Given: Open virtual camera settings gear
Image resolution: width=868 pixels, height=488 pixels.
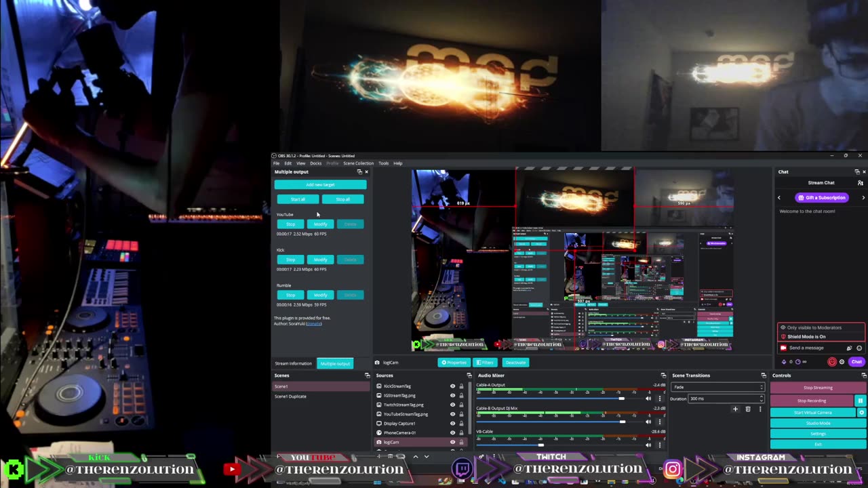Looking at the screenshot, I should [x=862, y=412].
